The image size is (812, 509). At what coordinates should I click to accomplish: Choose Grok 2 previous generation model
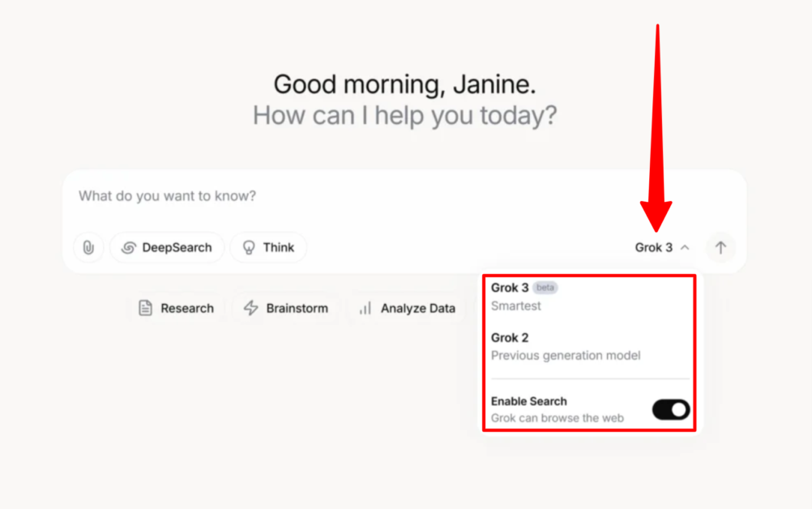pos(589,346)
